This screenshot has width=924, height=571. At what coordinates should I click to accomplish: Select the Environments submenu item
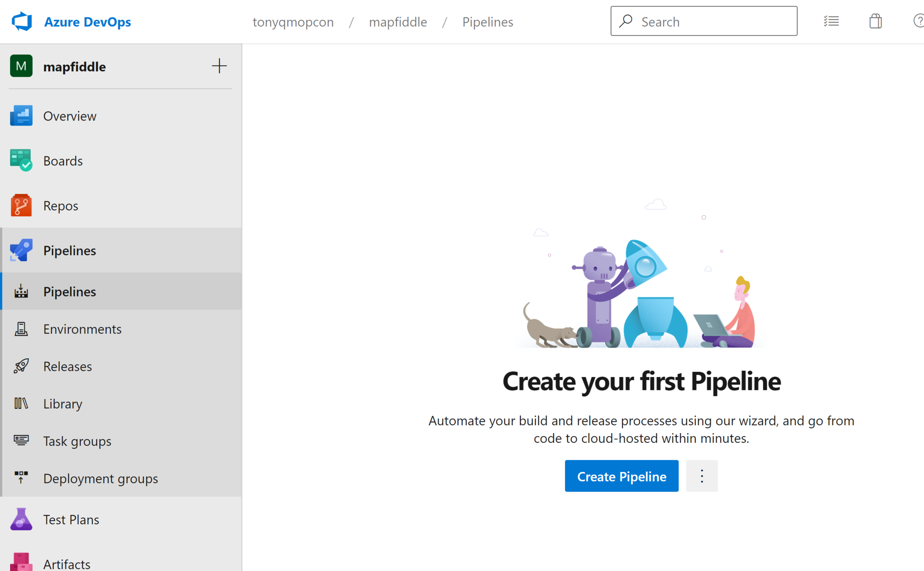(x=82, y=329)
